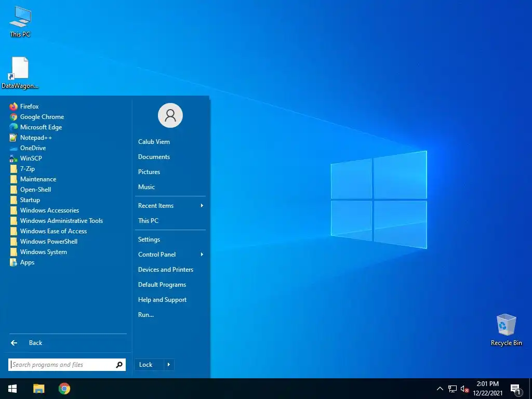
Task: Launch Notepad++ from the programs list
Action: tap(31, 138)
